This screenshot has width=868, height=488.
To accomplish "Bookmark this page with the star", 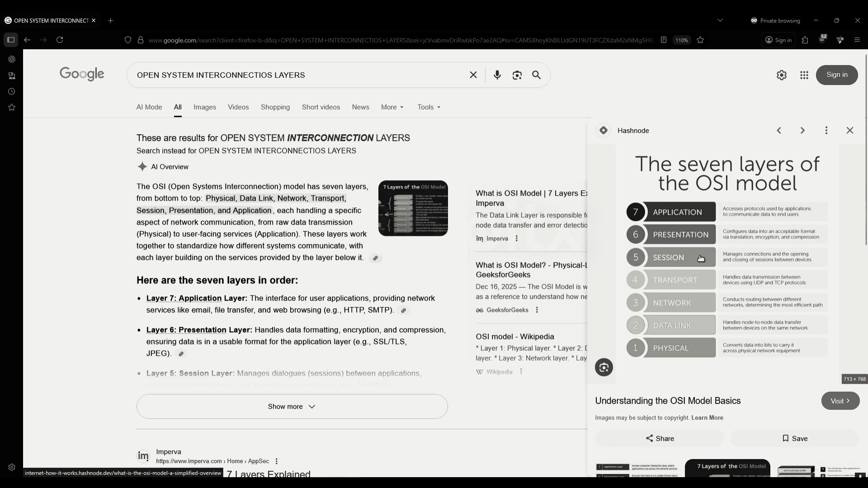I will (x=700, y=40).
